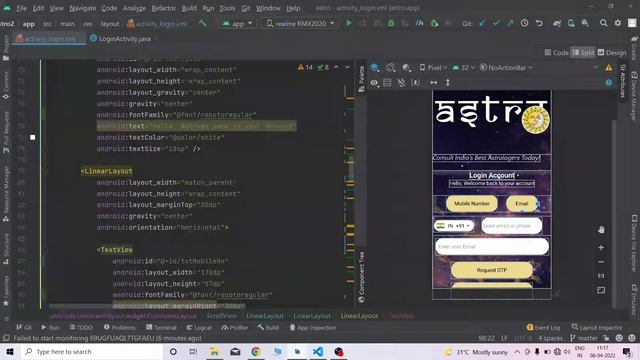This screenshot has width=640, height=360.
Task: Commit changes with the Git checkmark icon
Action: click(x=496, y=23)
